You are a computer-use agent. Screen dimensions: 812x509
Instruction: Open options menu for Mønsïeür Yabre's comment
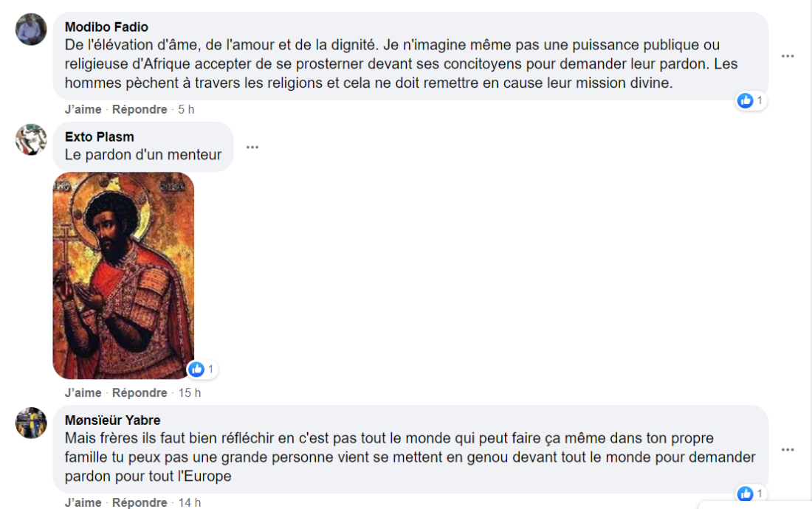point(788,449)
